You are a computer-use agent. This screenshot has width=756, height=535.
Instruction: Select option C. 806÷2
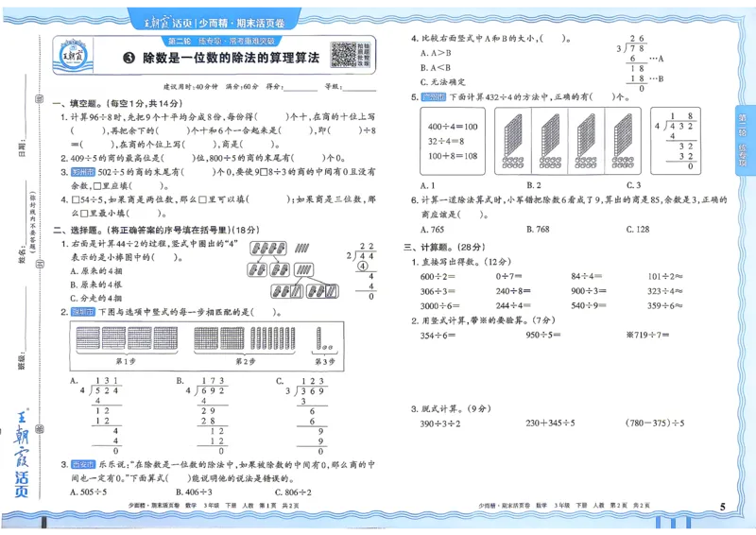[293, 492]
